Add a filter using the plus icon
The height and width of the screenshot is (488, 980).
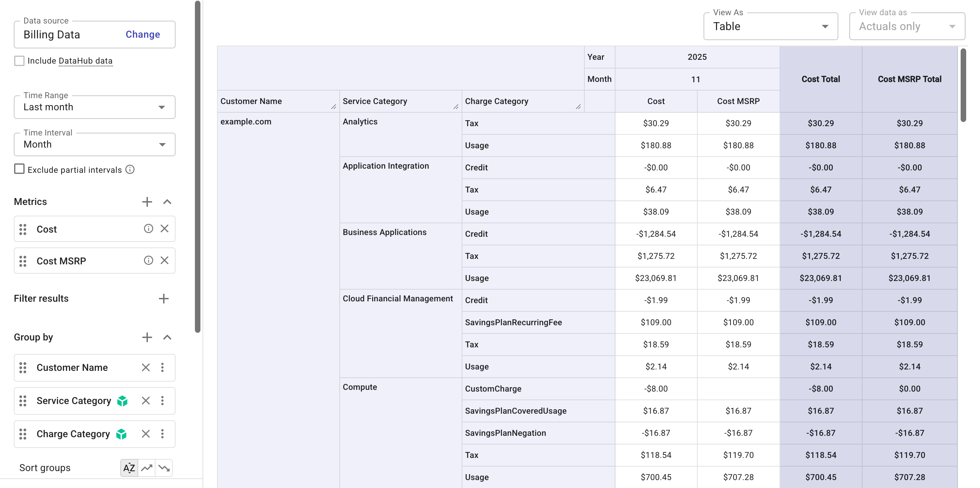point(163,298)
